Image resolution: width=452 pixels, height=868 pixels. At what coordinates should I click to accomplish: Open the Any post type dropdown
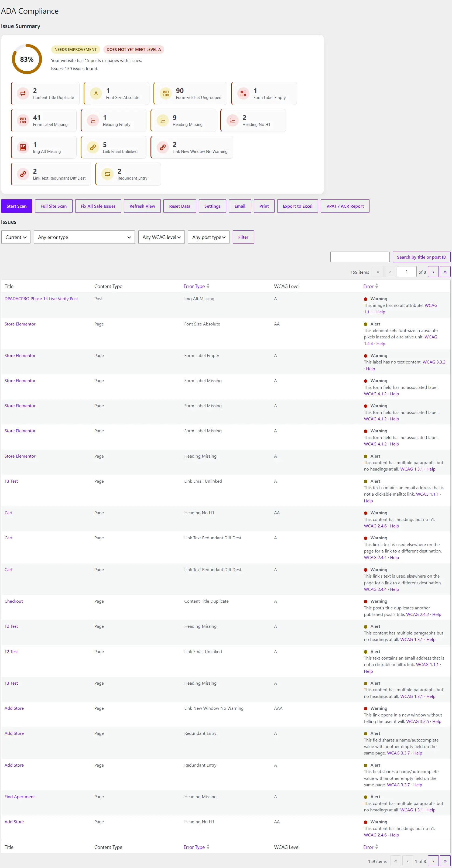pyautogui.click(x=209, y=237)
